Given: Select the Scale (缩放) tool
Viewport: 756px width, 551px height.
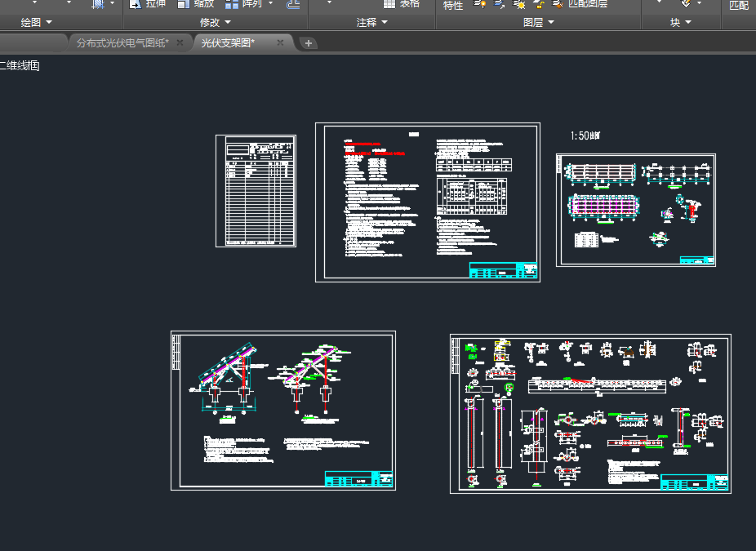Looking at the screenshot, I should (x=195, y=4).
